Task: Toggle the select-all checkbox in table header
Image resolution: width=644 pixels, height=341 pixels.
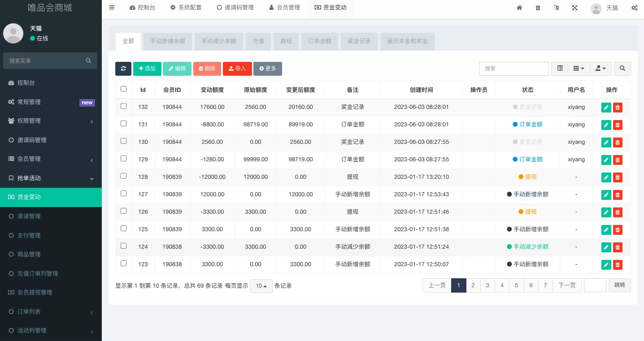Action: click(x=124, y=89)
